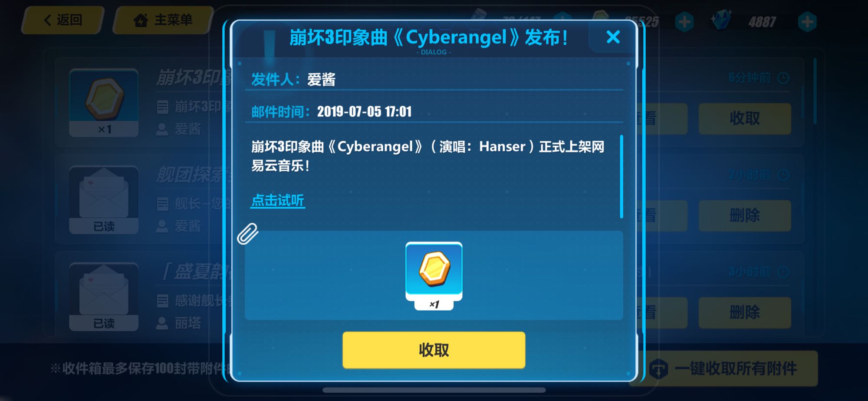Open the 主菜单 main menu

point(164,20)
